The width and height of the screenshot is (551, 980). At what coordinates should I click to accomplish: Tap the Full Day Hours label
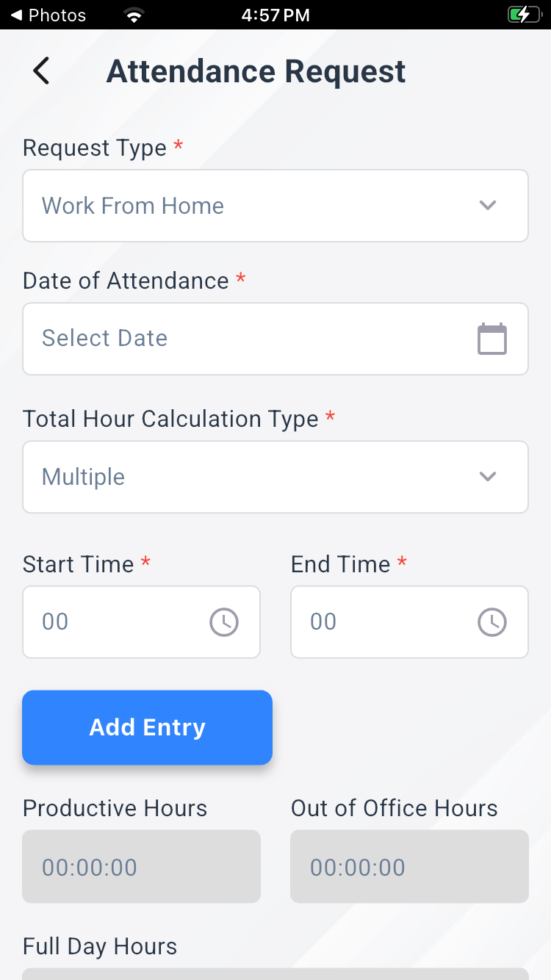[100, 946]
